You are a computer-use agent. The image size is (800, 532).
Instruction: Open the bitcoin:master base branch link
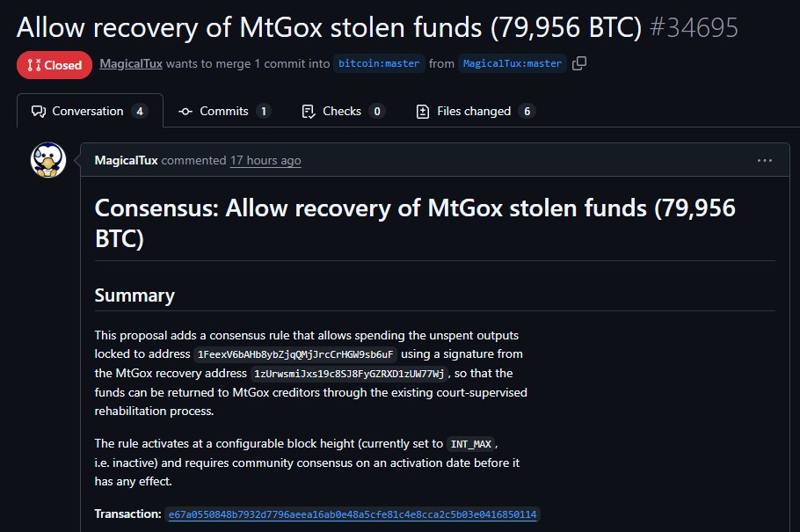[x=379, y=63]
